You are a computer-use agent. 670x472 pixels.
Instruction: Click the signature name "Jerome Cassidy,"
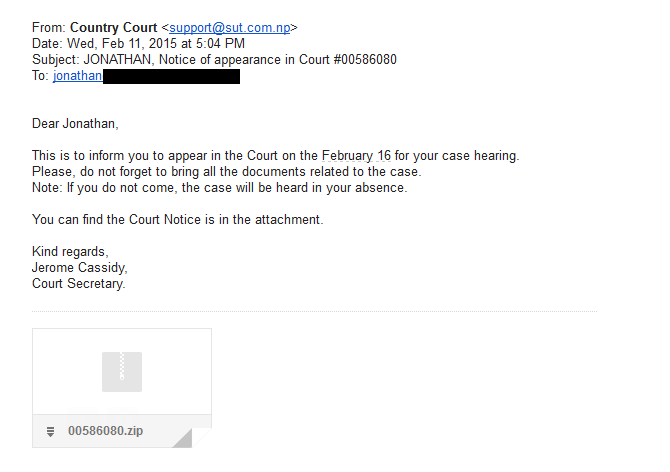(80, 267)
